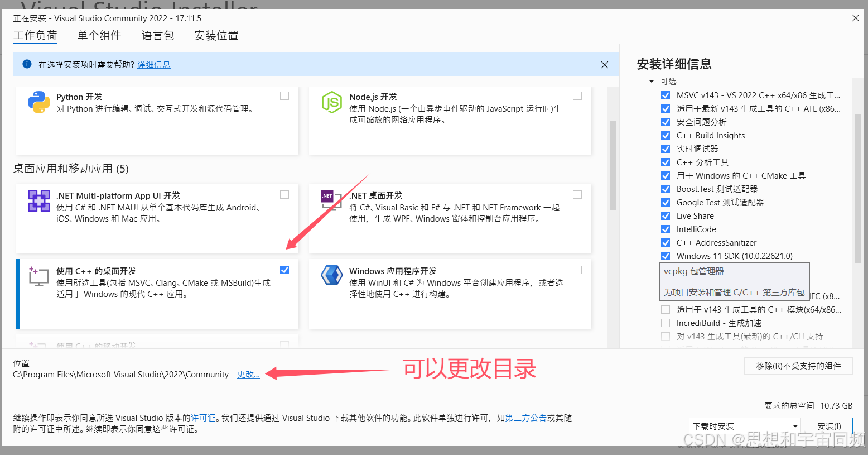Switch to the 安装位置 tab
Viewport: 868px width, 455px height.
pyautogui.click(x=216, y=35)
